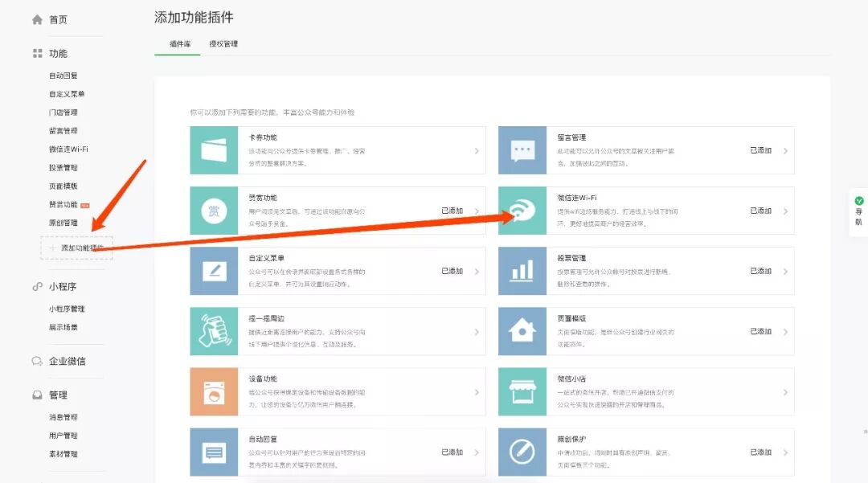Open 自动回复 in the left sidebar
868x483 pixels.
63,76
